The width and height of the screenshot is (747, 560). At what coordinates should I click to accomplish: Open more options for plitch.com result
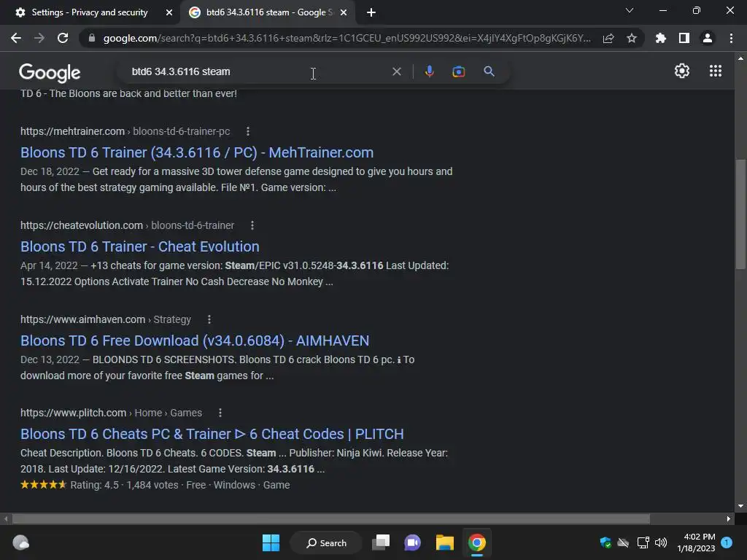[x=220, y=413]
